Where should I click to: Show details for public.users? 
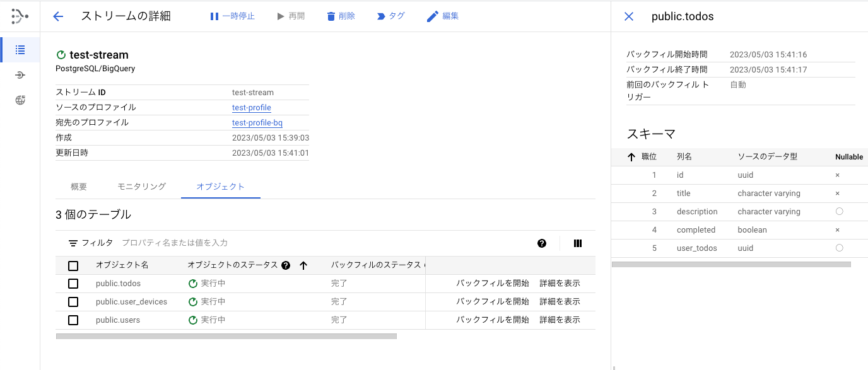[x=560, y=320]
